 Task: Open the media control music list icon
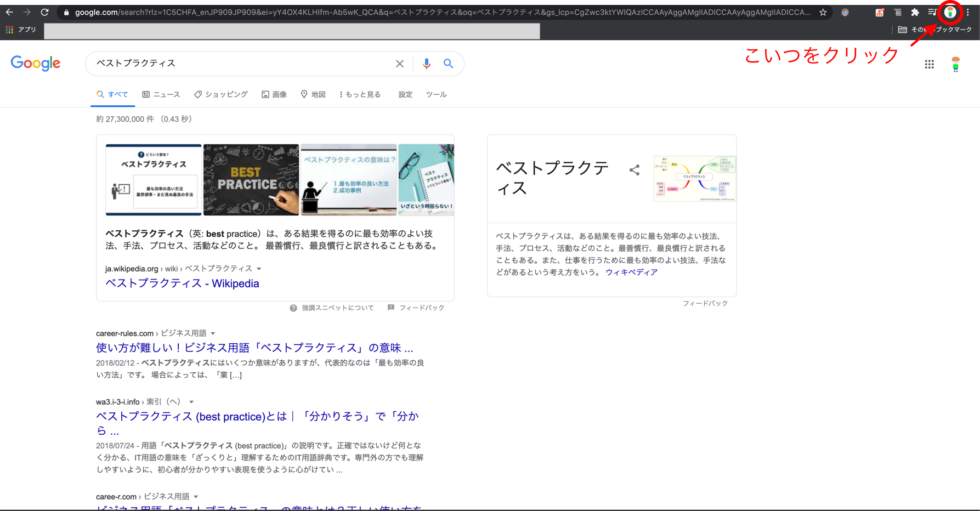932,12
